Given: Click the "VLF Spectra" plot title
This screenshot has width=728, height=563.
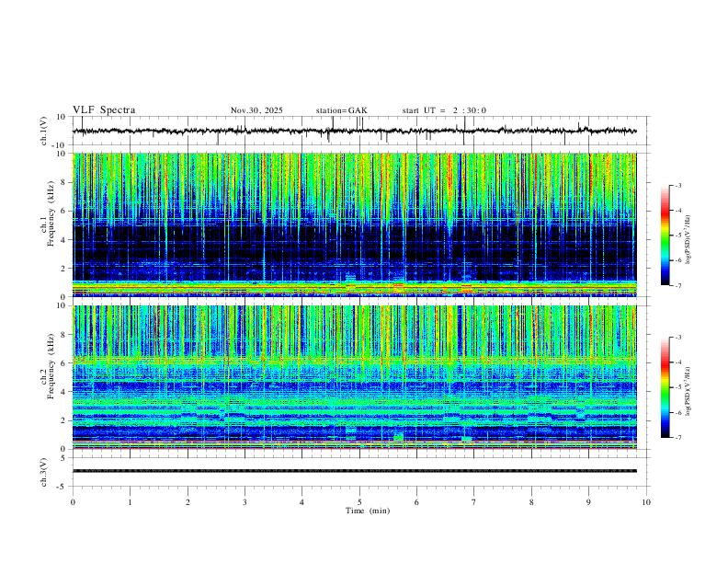Looking at the screenshot, I should [x=104, y=110].
